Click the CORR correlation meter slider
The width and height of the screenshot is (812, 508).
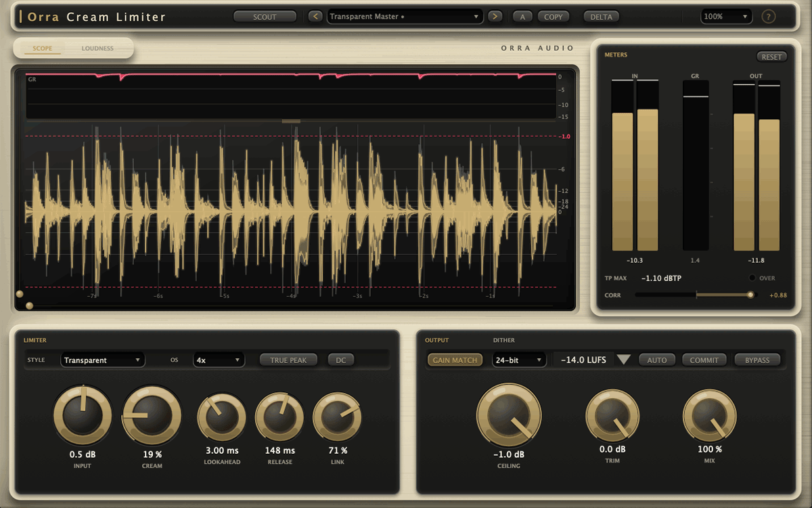point(695,295)
